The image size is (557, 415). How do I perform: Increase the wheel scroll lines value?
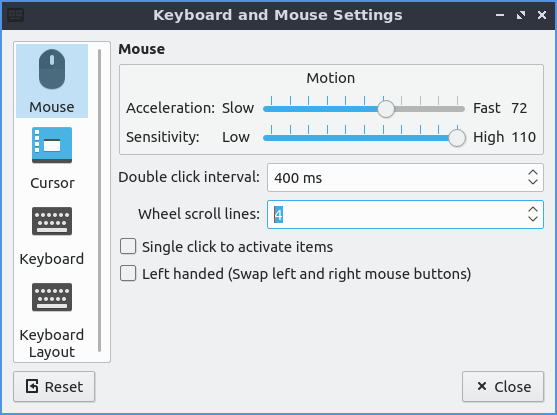[x=532, y=210]
